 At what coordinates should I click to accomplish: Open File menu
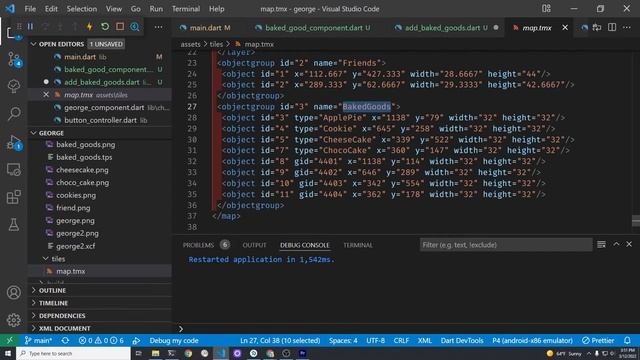pyautogui.click(x=30, y=9)
